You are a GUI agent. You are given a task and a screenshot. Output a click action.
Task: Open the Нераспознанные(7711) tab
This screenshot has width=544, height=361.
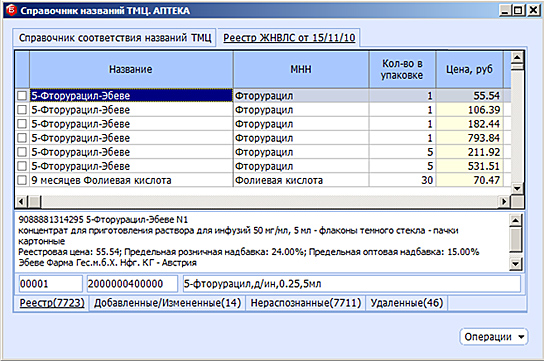click(x=306, y=303)
